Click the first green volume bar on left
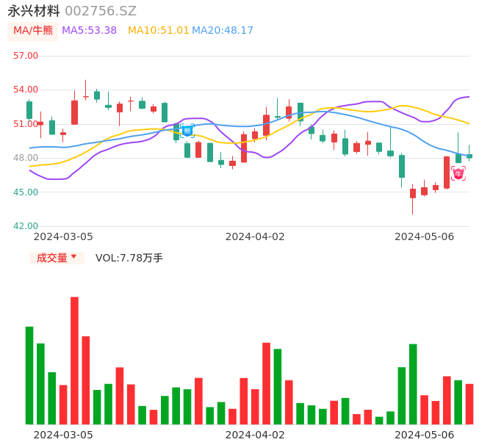Image resolution: width=504 pixels, height=445 pixels. pos(29,375)
